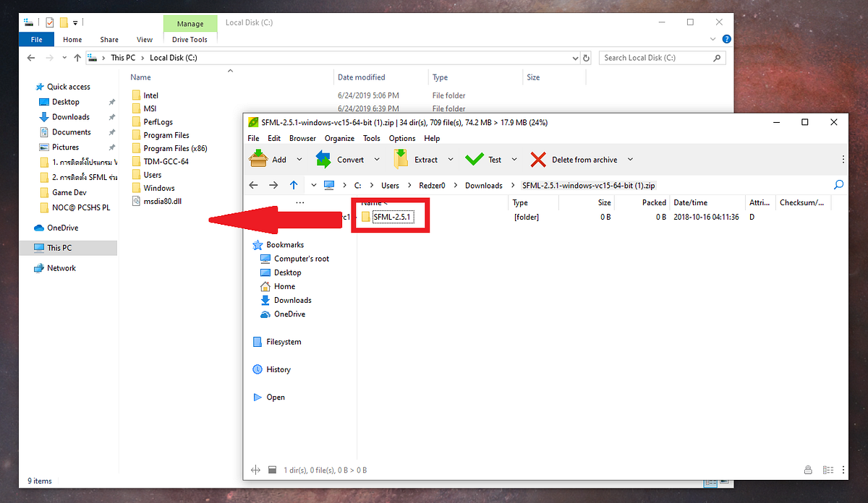This screenshot has height=503, width=868.
Task: Switch to Explorer's Share ribbon tab
Action: click(109, 40)
